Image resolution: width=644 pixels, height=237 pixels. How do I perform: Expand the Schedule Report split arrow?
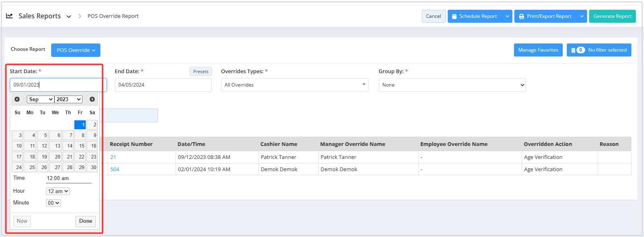click(x=507, y=16)
